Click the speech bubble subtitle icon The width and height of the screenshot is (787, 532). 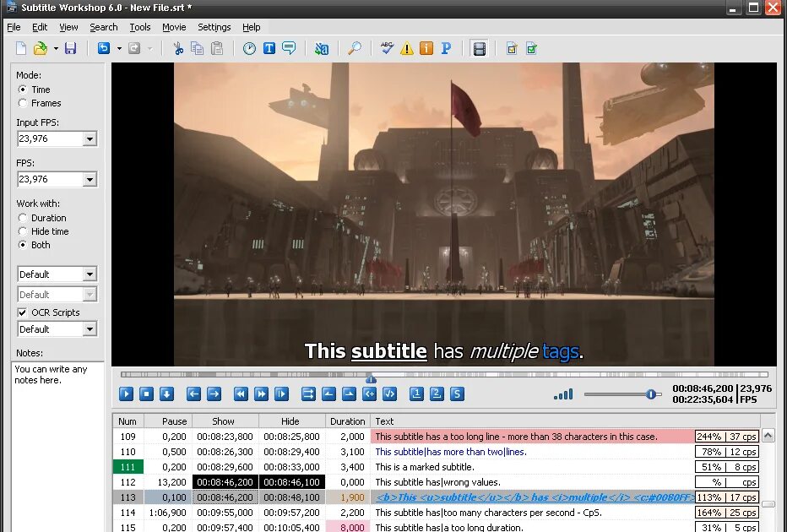tap(289, 49)
